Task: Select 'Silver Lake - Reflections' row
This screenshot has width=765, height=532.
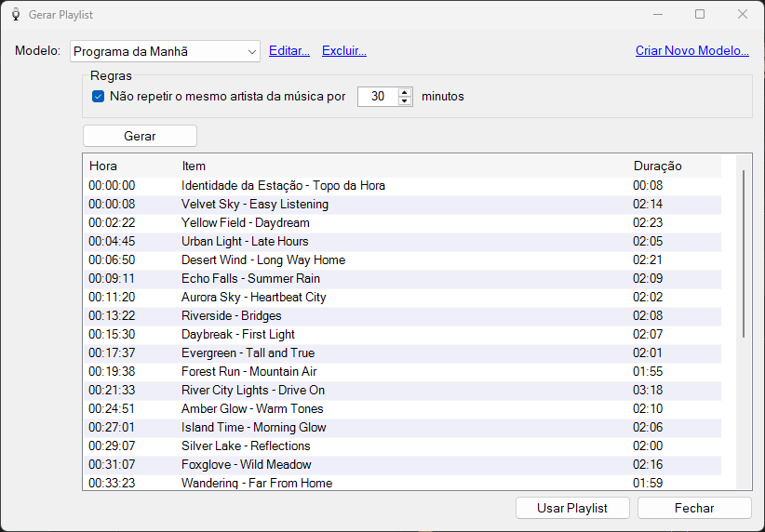Action: [402, 446]
